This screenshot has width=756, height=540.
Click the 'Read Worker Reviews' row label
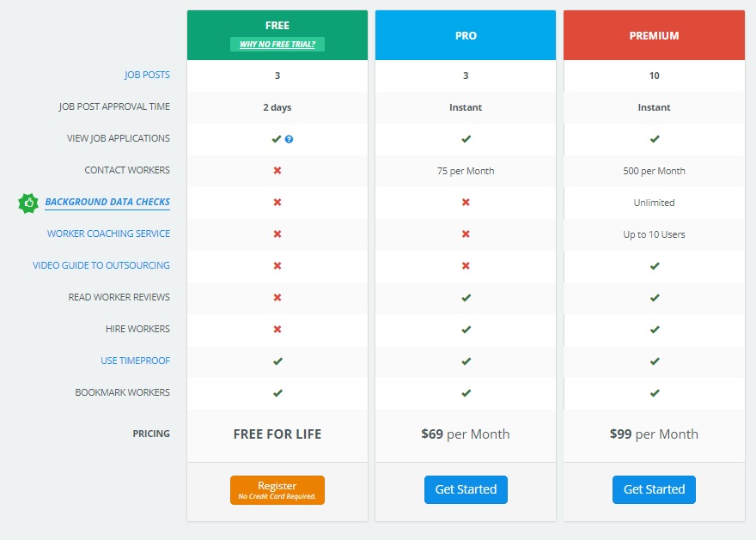coord(119,297)
